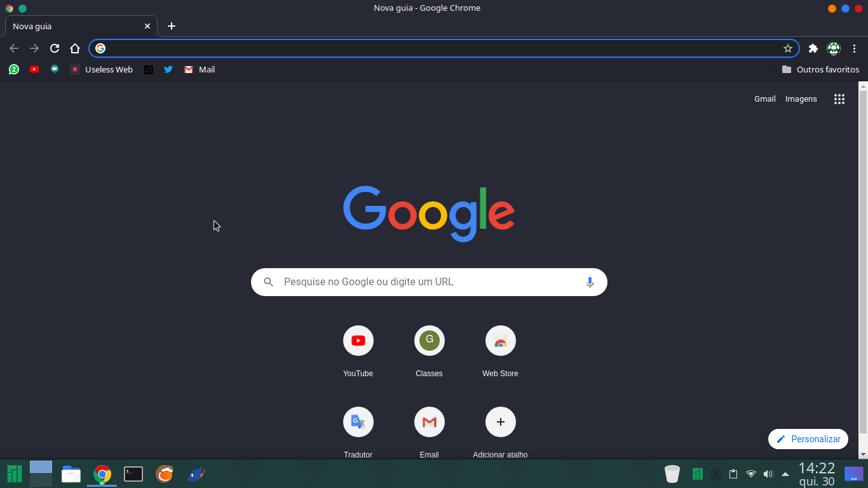
Task: Click the Google search magnifier icon
Action: (269, 282)
